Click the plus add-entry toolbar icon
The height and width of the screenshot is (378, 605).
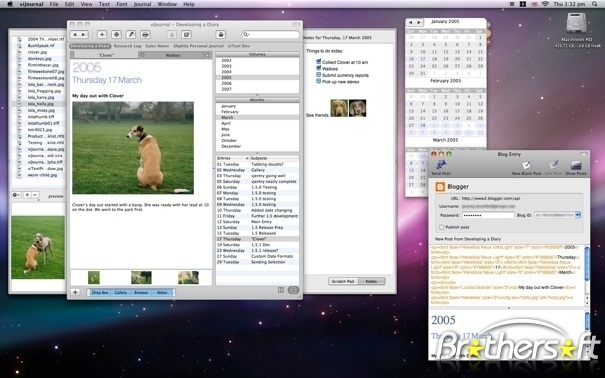coord(102,35)
